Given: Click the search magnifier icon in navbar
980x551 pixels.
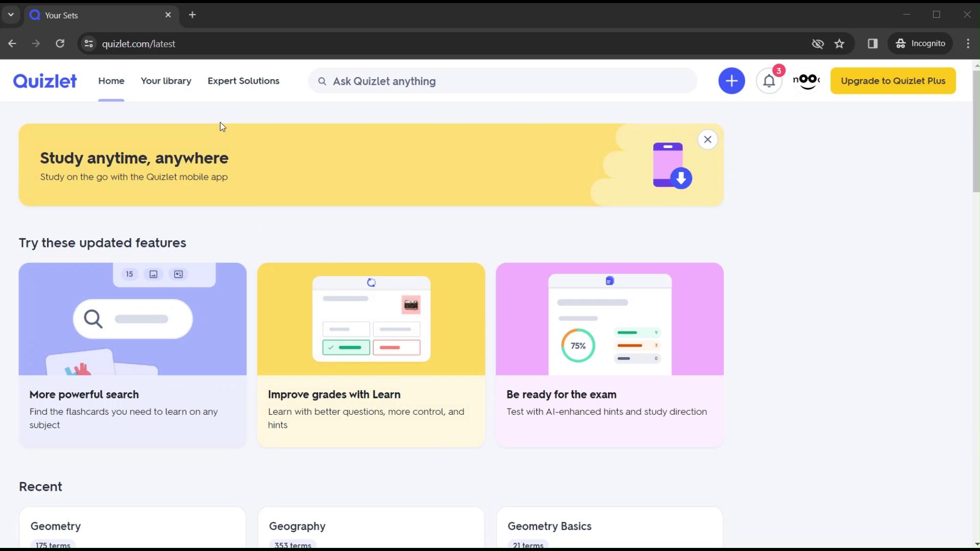Looking at the screenshot, I should 323,81.
